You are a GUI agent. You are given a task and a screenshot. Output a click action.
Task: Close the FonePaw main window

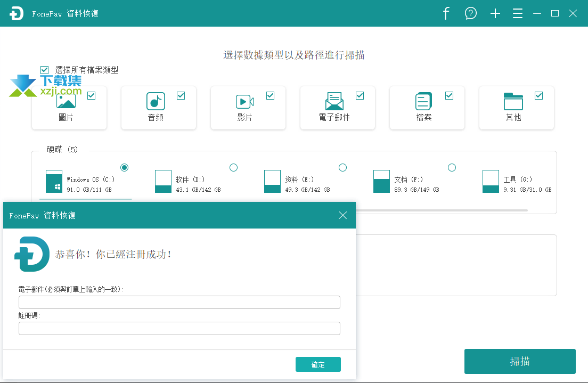point(573,13)
